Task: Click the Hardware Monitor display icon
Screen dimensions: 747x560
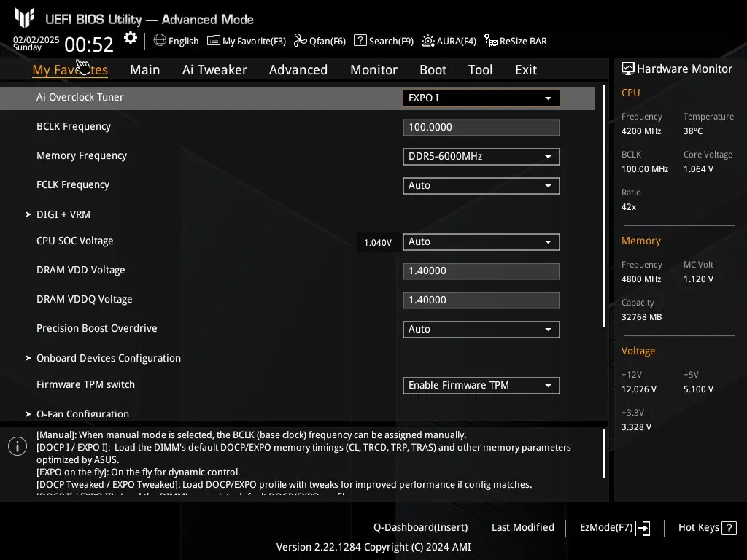Action: coord(628,69)
